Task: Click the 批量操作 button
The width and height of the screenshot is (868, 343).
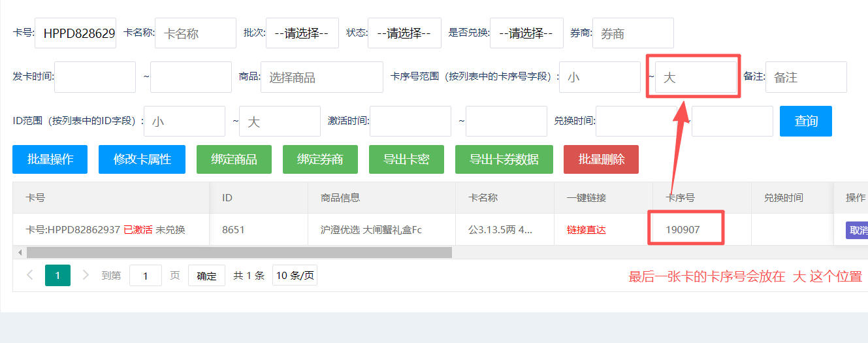Action: (x=50, y=159)
